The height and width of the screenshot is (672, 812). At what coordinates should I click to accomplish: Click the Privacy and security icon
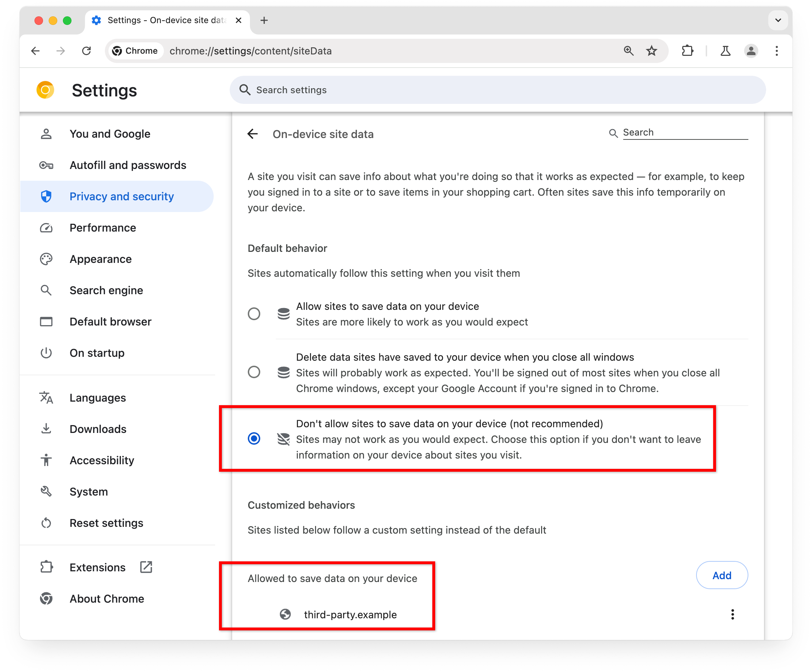[x=46, y=196]
